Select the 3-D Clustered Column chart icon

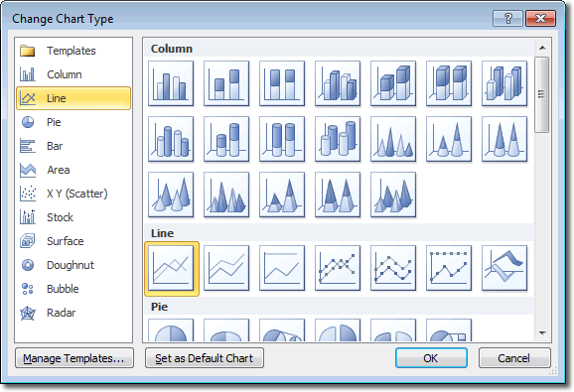pos(338,83)
